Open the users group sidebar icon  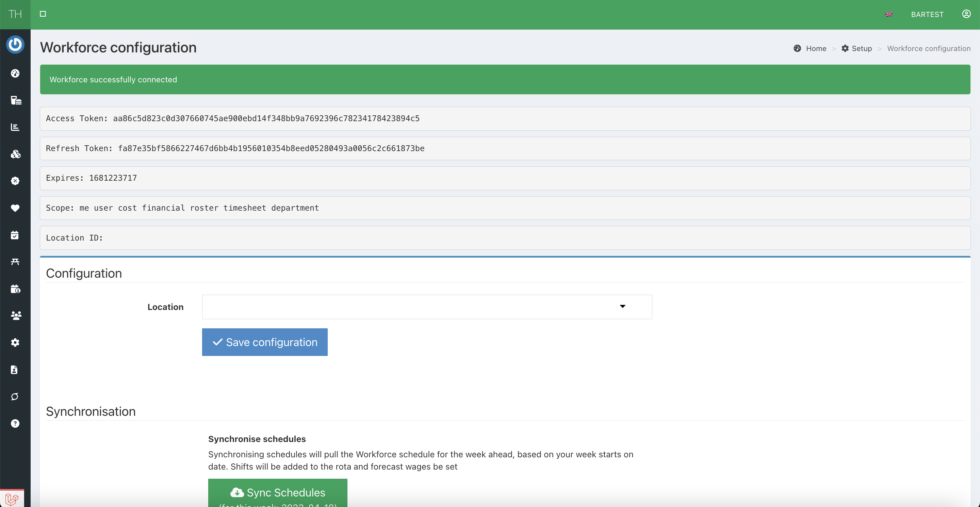pyautogui.click(x=16, y=315)
